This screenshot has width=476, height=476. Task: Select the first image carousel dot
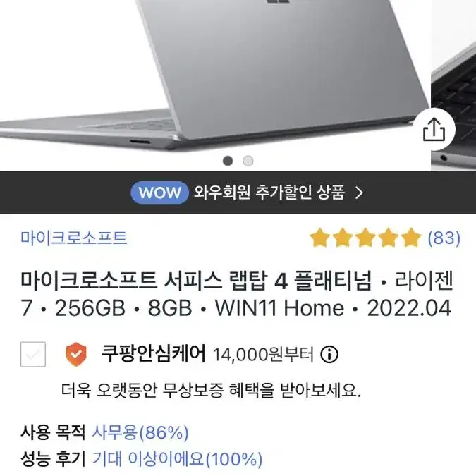(x=228, y=161)
